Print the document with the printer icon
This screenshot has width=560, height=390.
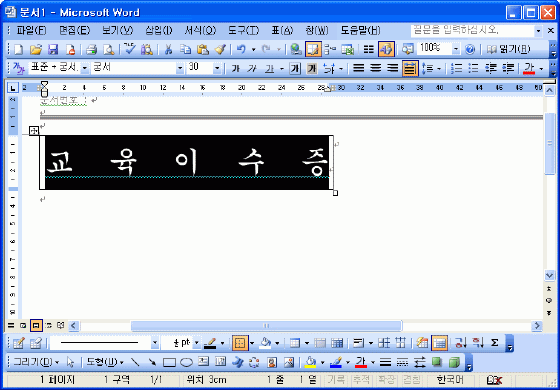[x=91, y=49]
